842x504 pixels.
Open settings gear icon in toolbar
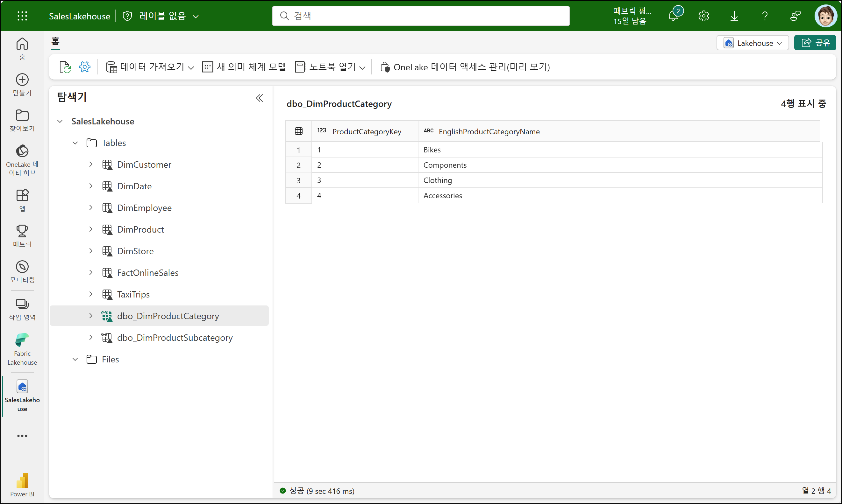click(x=85, y=67)
